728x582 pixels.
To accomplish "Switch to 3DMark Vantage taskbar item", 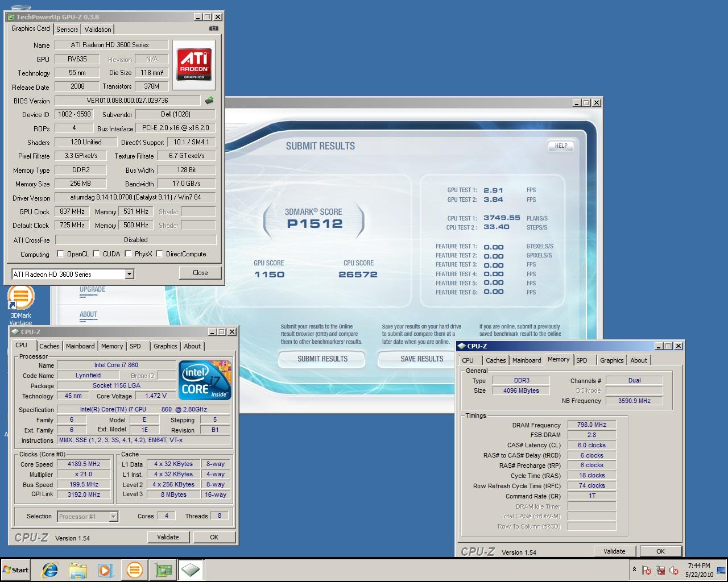I will coord(135,570).
